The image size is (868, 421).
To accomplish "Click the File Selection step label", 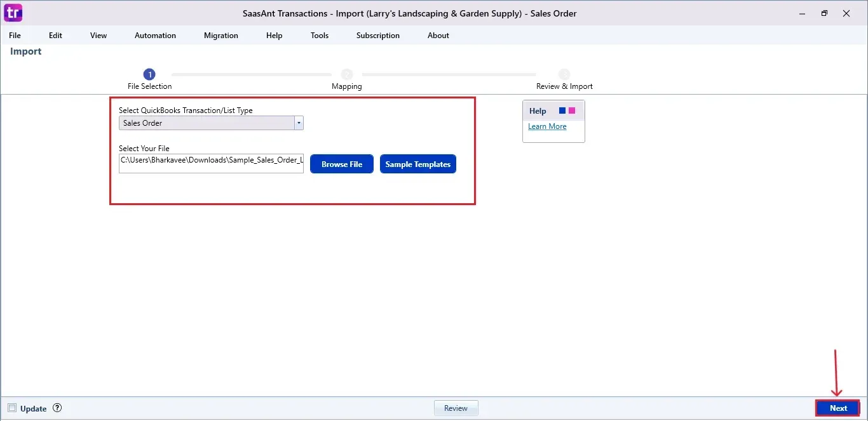I will pos(149,86).
